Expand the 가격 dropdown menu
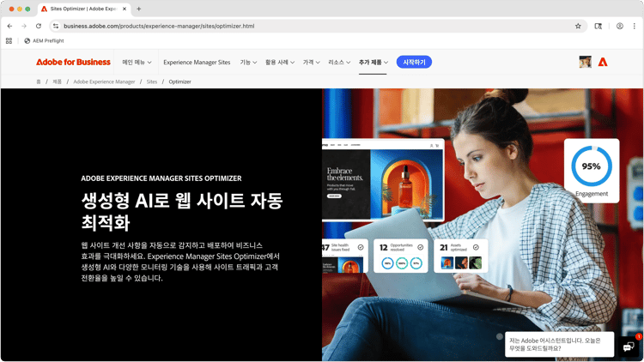This screenshot has width=644, height=362. click(x=312, y=62)
